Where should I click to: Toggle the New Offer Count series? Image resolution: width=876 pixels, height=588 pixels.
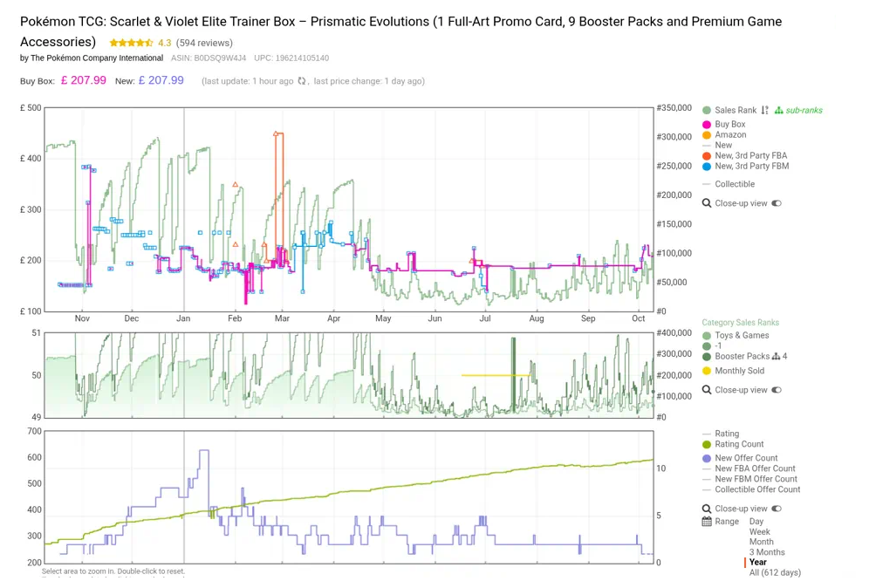pyautogui.click(x=740, y=458)
